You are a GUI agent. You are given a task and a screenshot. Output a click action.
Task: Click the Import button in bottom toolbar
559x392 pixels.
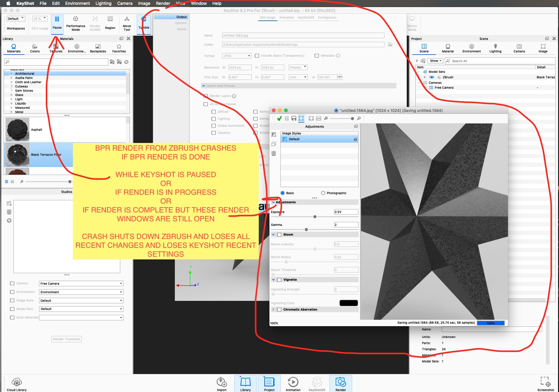pyautogui.click(x=222, y=383)
